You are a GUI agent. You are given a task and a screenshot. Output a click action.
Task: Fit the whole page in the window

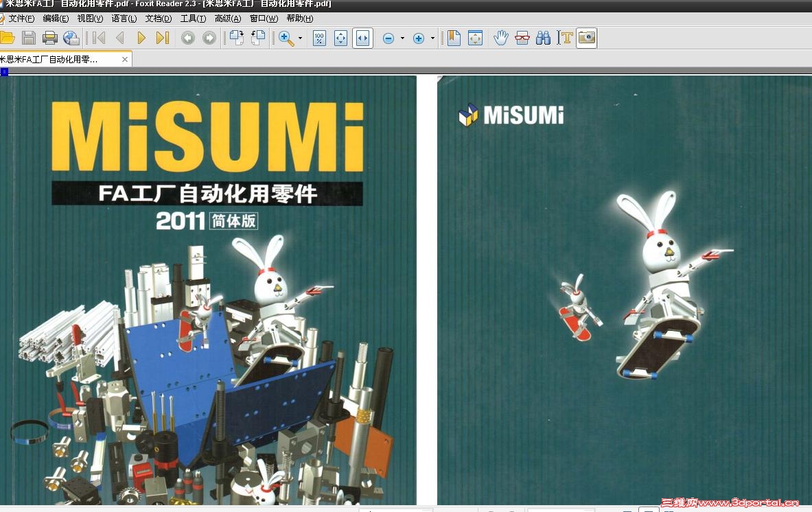coord(340,38)
